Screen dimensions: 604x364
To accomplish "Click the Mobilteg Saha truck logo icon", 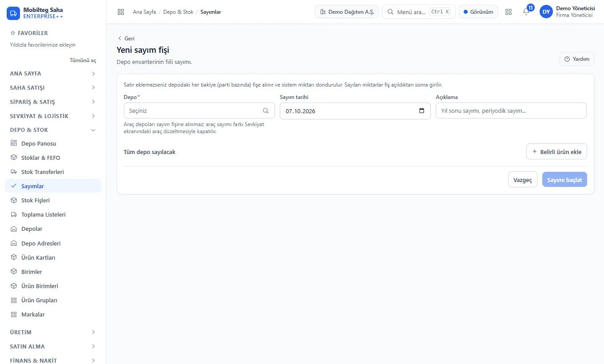I will coord(13,13).
